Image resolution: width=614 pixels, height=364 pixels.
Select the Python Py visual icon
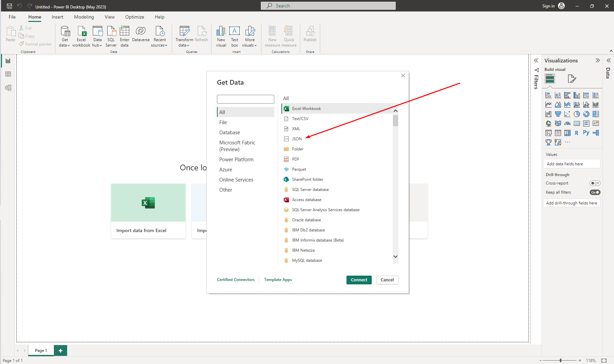(x=586, y=133)
